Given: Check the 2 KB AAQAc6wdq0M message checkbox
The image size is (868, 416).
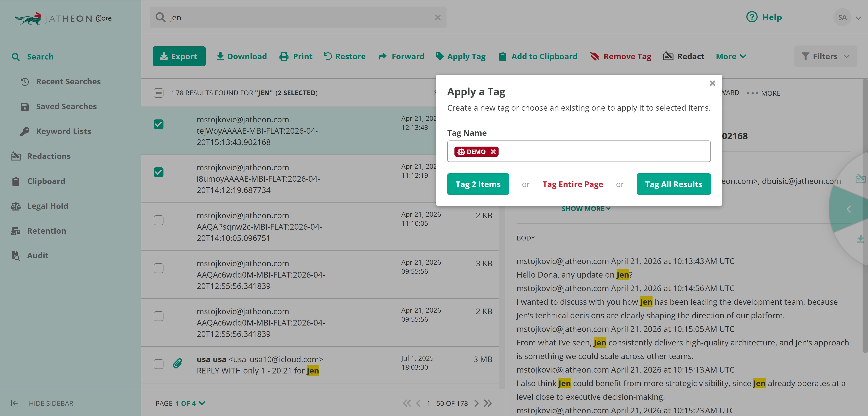Looking at the screenshot, I should point(158,316).
